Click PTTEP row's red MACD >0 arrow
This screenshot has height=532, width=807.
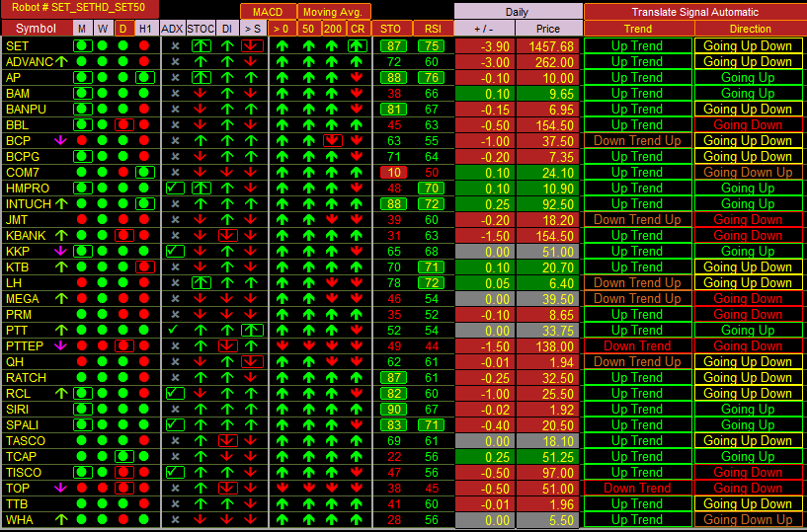282,345
